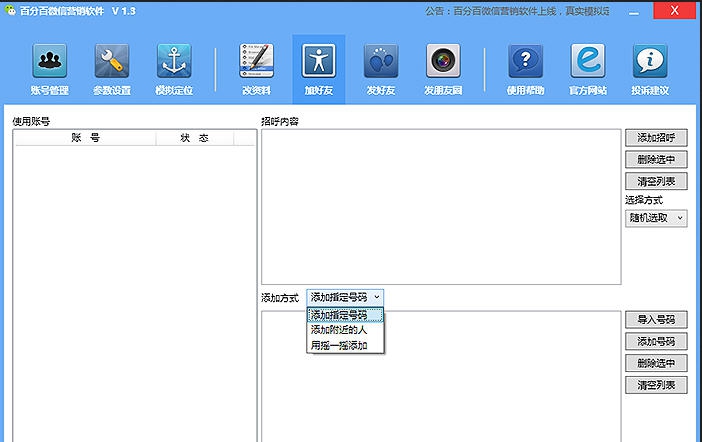The image size is (702, 442).
Task: Close the window with red X
Action: coord(674,11)
